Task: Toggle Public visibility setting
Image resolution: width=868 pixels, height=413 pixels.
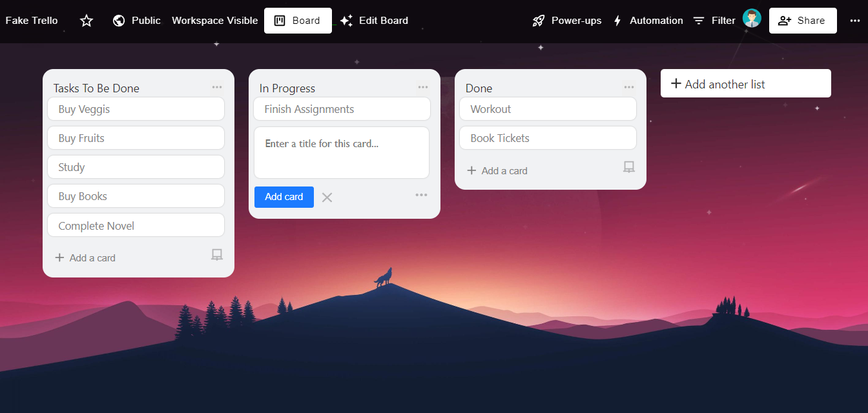Action: click(x=136, y=21)
